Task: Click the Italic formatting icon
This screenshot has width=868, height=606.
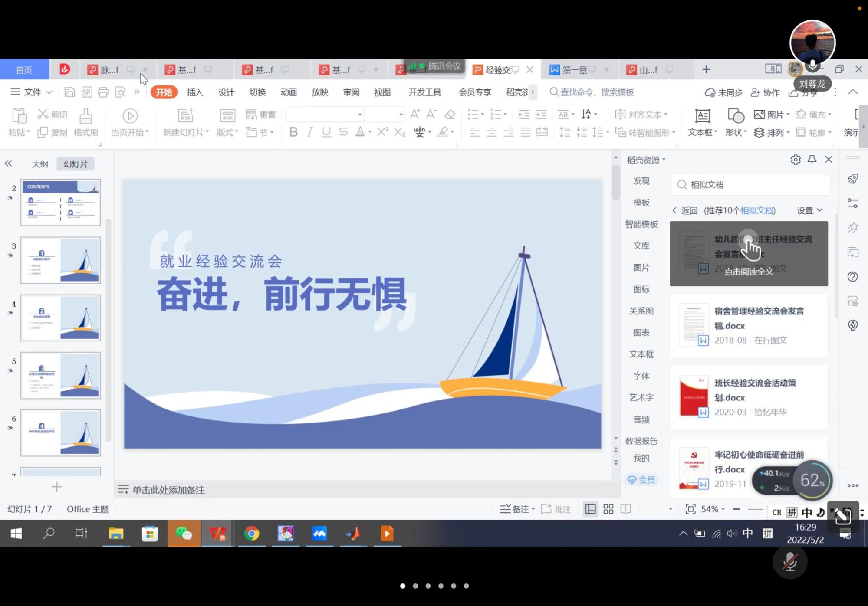Action: 309,132
